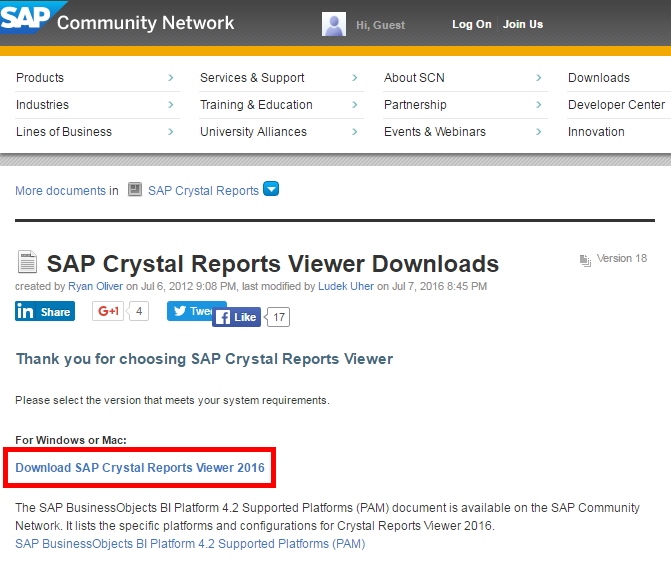Viewport: 671px width, 575px height.
Task: Click the Log On link
Action: [472, 24]
